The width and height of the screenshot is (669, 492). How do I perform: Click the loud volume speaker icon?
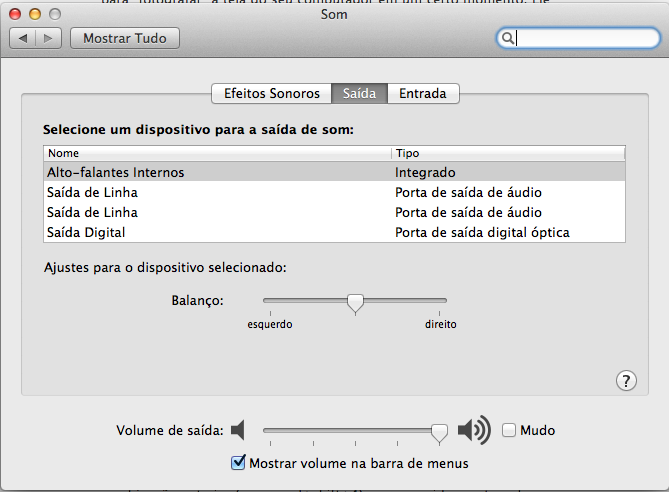[x=474, y=431]
